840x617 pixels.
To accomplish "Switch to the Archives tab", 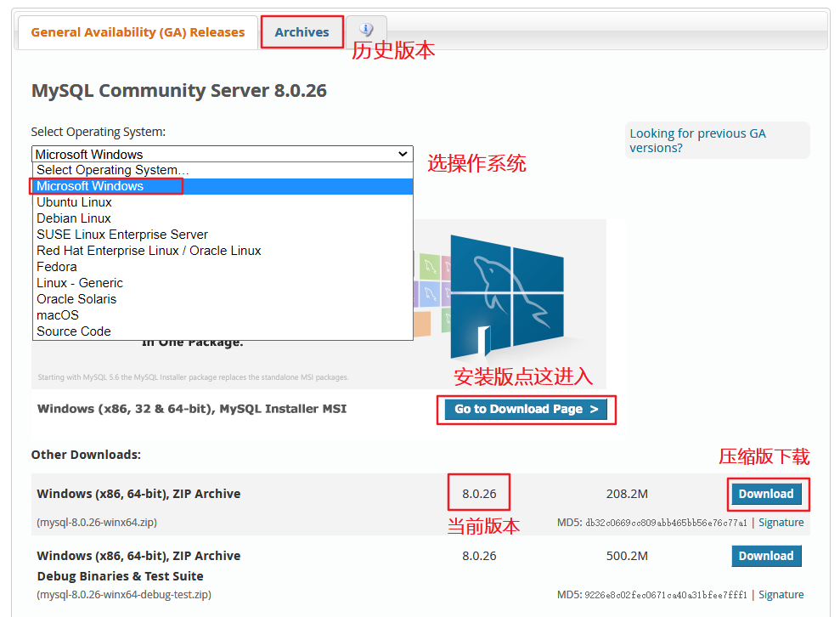I will click(x=302, y=32).
